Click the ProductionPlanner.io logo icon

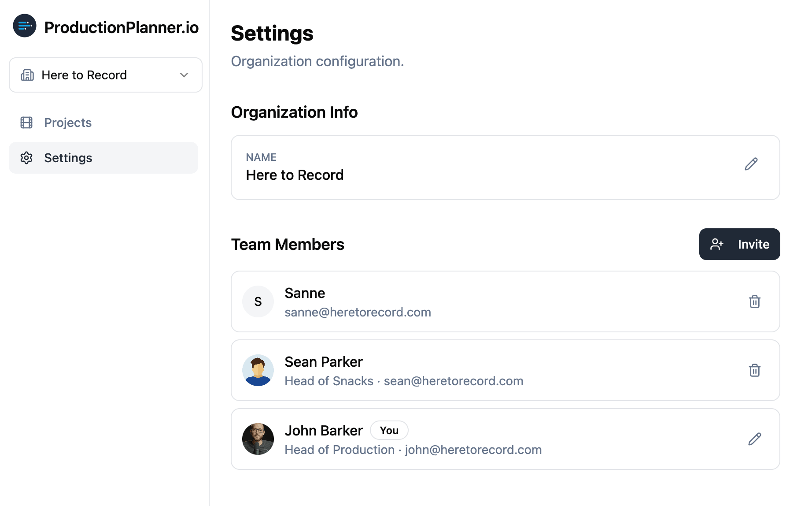[25, 26]
